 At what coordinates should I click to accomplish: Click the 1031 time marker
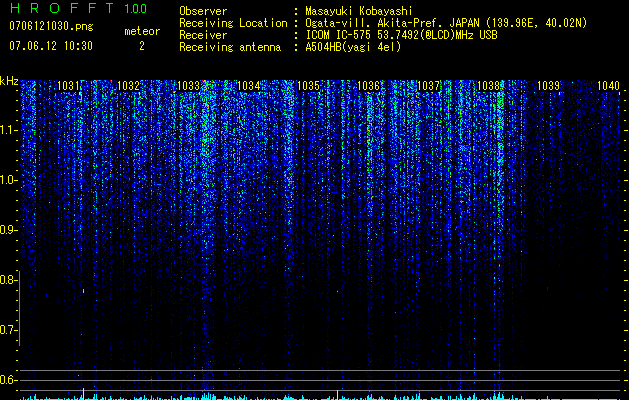click(x=69, y=86)
